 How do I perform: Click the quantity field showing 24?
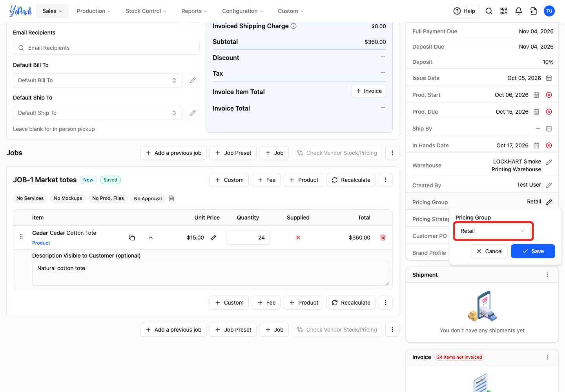pos(248,238)
